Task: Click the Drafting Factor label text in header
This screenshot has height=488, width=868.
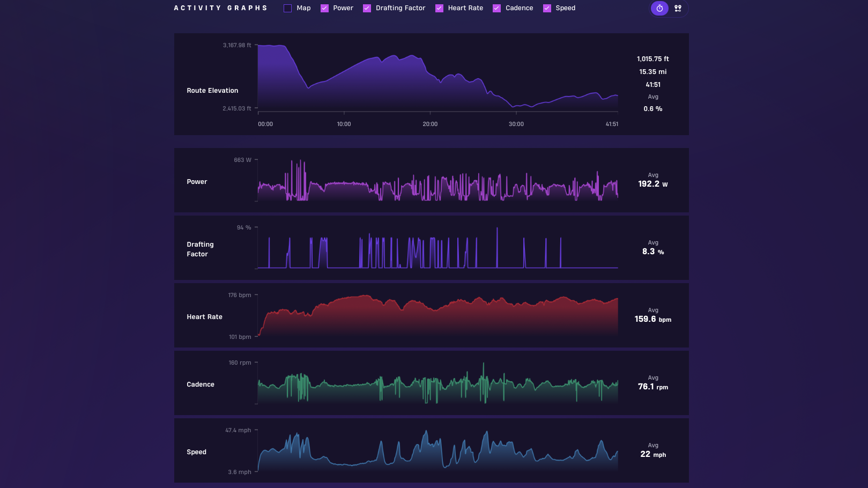Action: point(400,8)
